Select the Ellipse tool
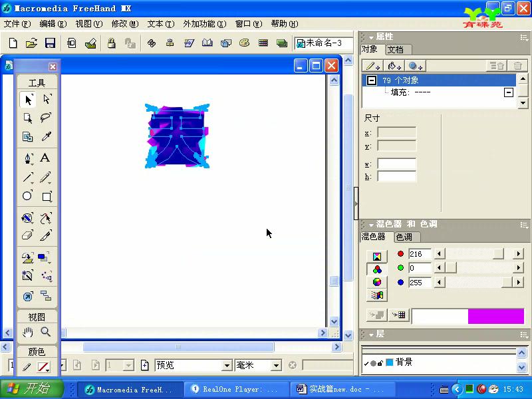Image resolution: width=532 pixels, height=399 pixels. click(27, 196)
